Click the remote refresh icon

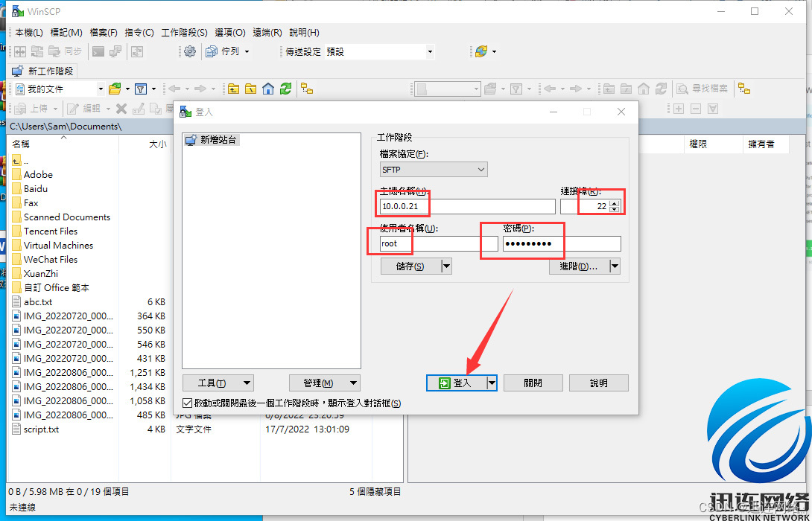[x=660, y=89]
